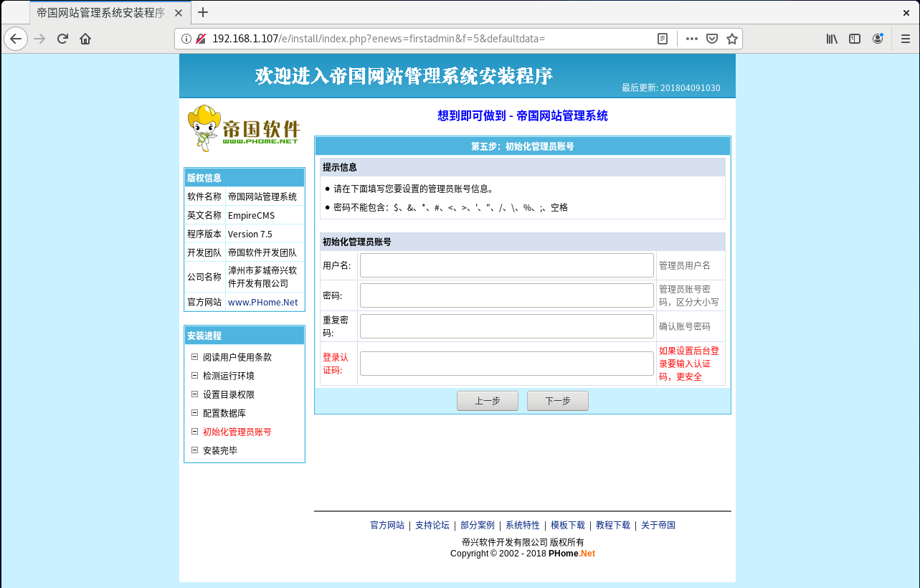
Task: Click the 上一步 button
Action: (x=488, y=401)
